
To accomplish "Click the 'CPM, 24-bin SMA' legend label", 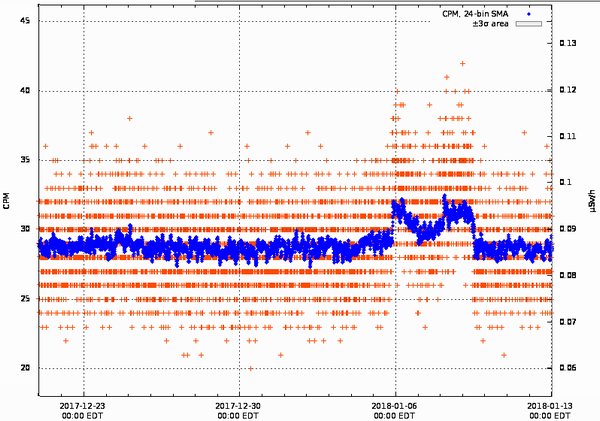I will 475,14.
